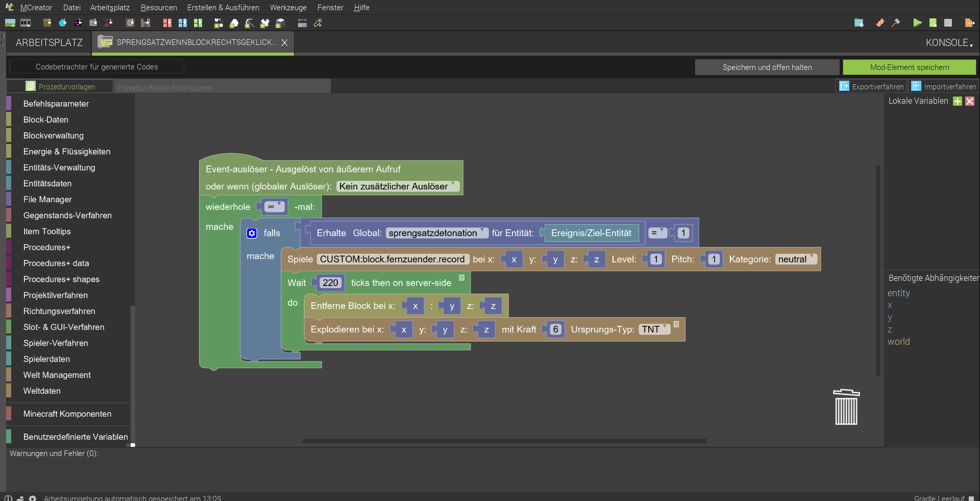Toggle the small icon on Explodieren block
980x501 pixels.
click(676, 324)
